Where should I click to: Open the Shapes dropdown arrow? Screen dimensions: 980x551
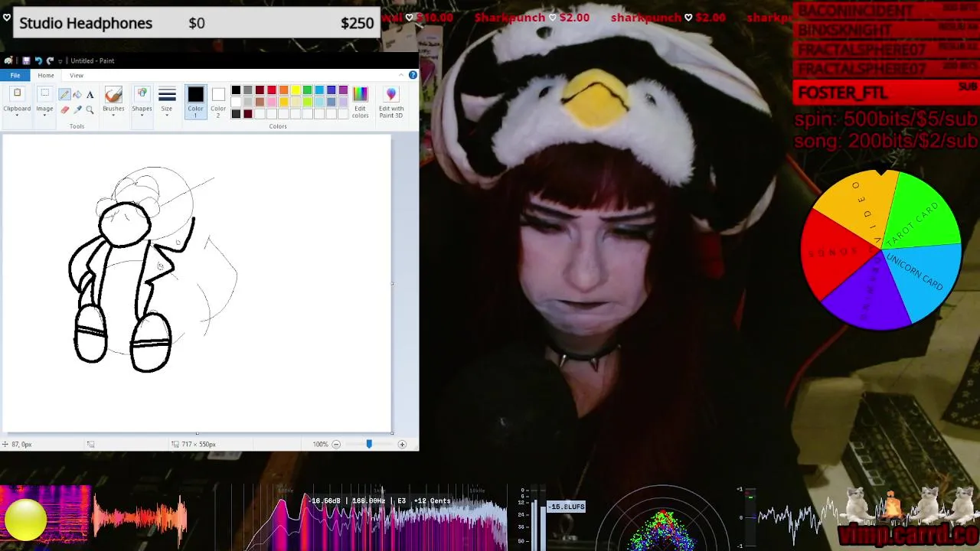142,116
